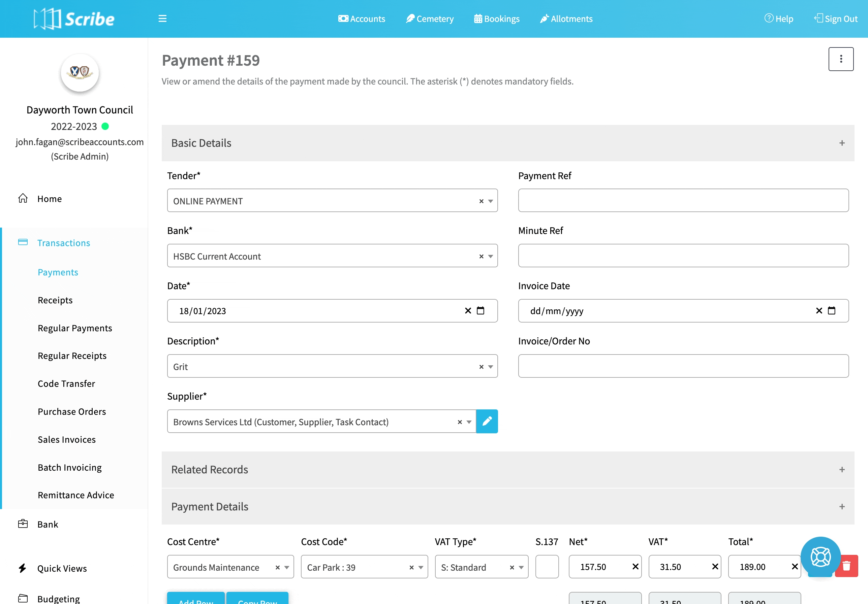Expand the Related Records section
This screenshot has width=868, height=604.
point(842,469)
